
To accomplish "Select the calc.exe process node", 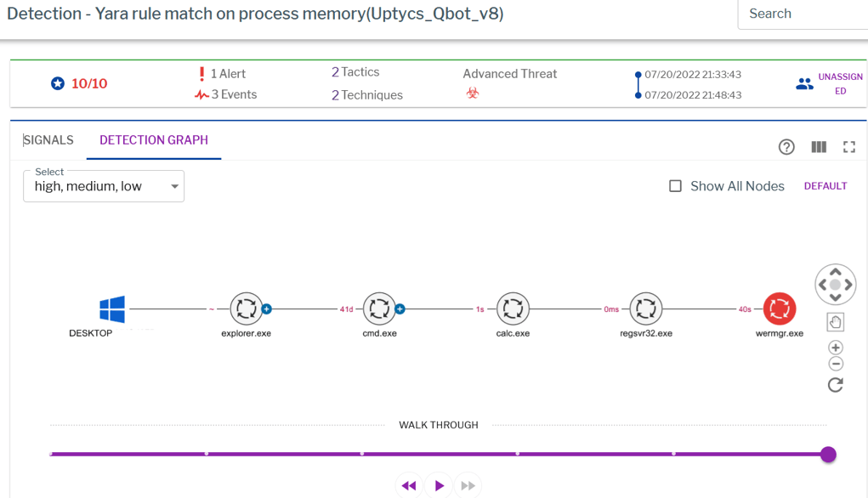I will [513, 308].
